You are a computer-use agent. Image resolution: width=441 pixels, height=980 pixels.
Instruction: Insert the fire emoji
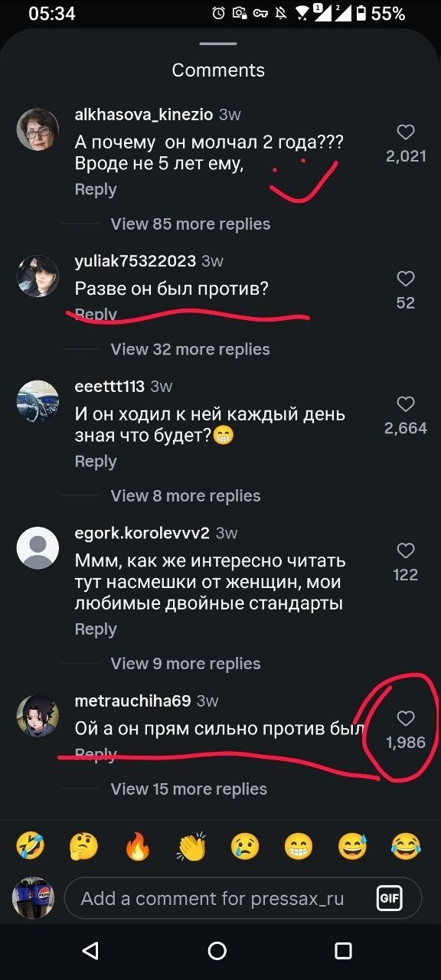(138, 846)
